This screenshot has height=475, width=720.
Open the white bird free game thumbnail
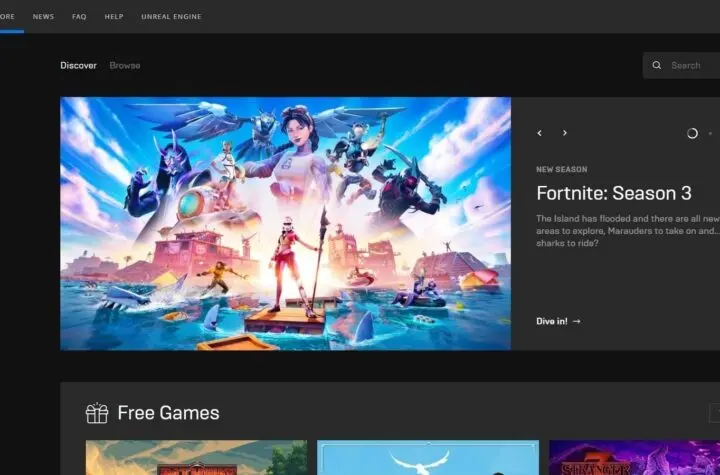tap(428, 458)
